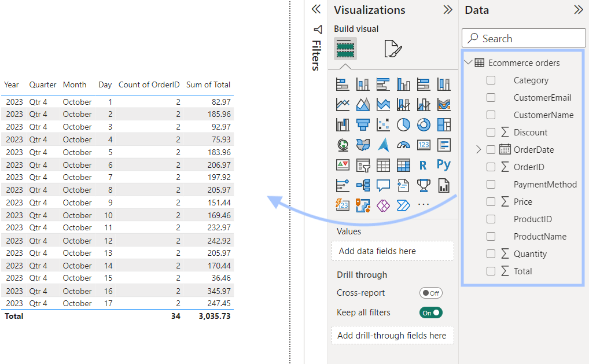589x364 pixels.
Task: Select the Multi-row card visual
Action: pos(444,145)
